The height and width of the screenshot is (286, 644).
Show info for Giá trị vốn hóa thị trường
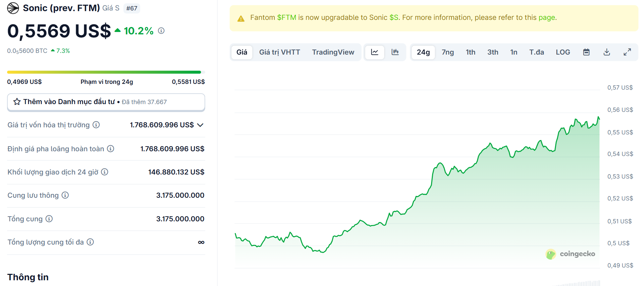(x=96, y=125)
